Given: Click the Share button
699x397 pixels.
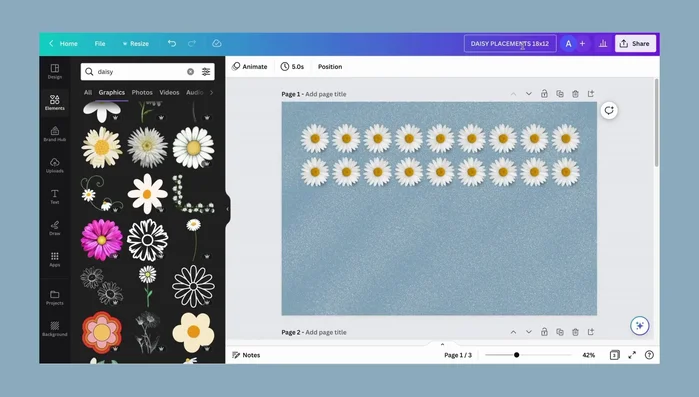Looking at the screenshot, I should click(635, 44).
